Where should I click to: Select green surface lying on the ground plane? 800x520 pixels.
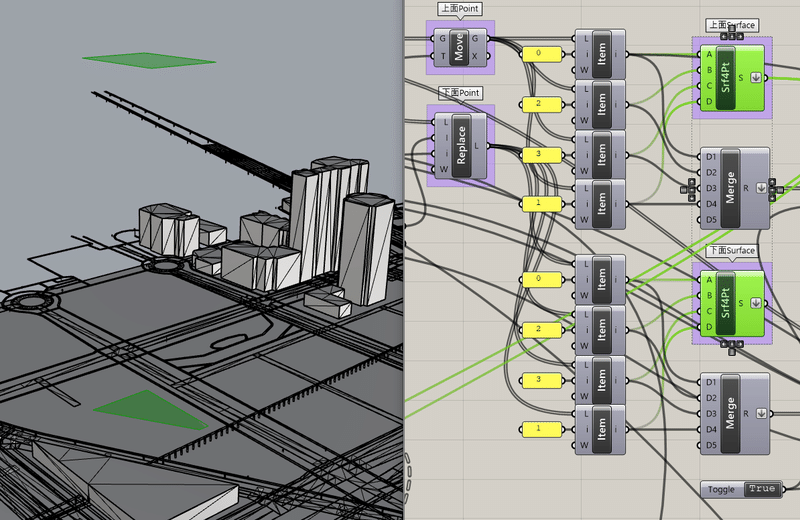[x=150, y=410]
